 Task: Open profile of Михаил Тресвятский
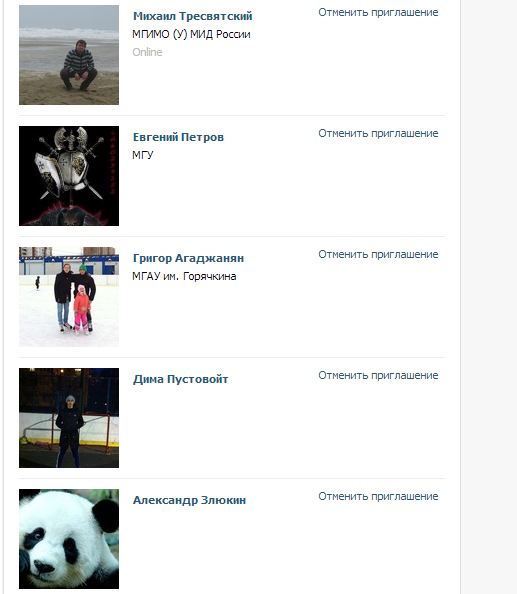(192, 16)
